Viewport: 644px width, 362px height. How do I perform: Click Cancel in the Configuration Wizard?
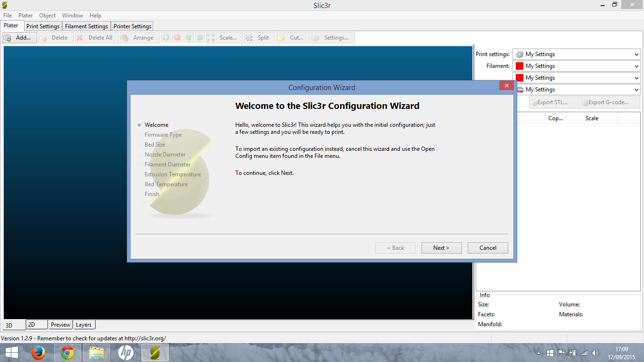(x=488, y=248)
